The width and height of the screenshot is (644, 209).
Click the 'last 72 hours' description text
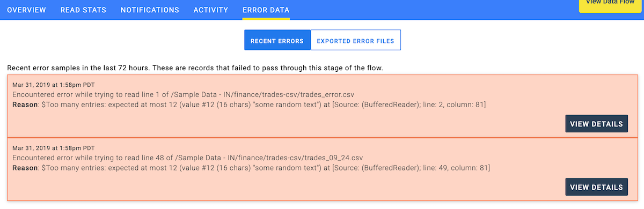point(195,69)
